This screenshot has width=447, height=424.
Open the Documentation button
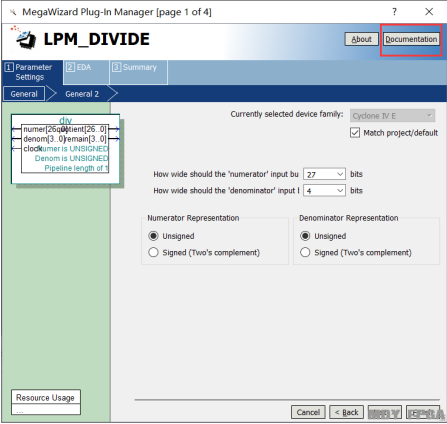click(411, 39)
